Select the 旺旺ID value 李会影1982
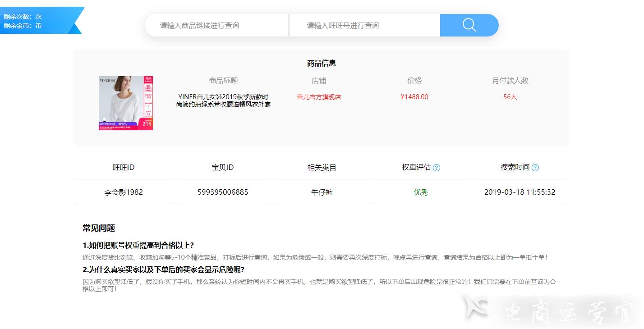The width and height of the screenshot is (644, 329). [x=124, y=192]
